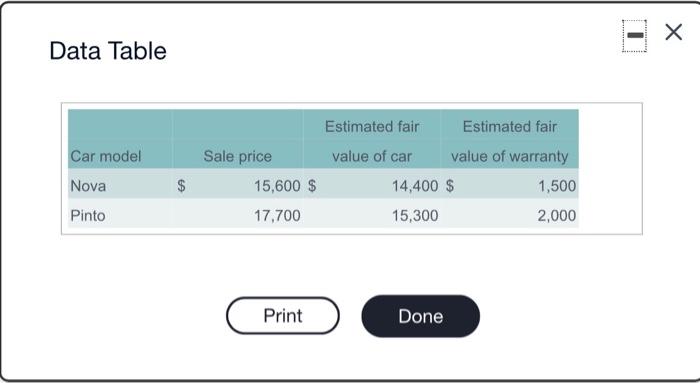Minimize the Data Table dialog
700x383 pixels.
(634, 36)
